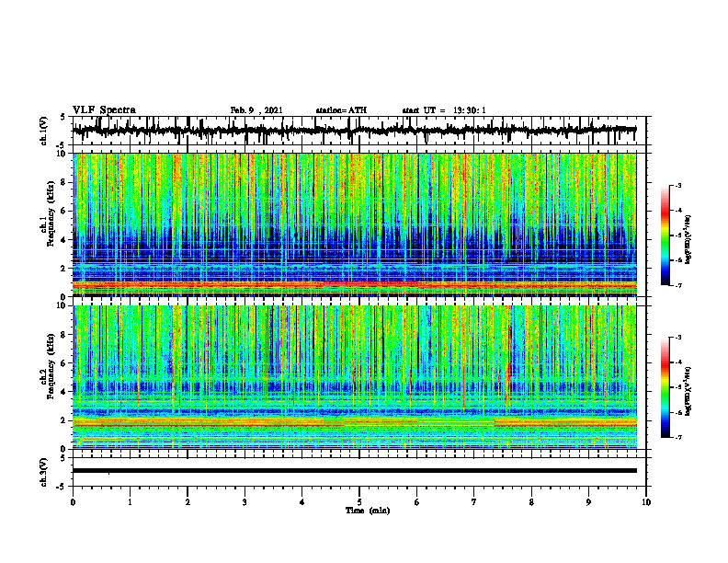
Task: Click the time axis tick label '5'
Action: pos(359,502)
